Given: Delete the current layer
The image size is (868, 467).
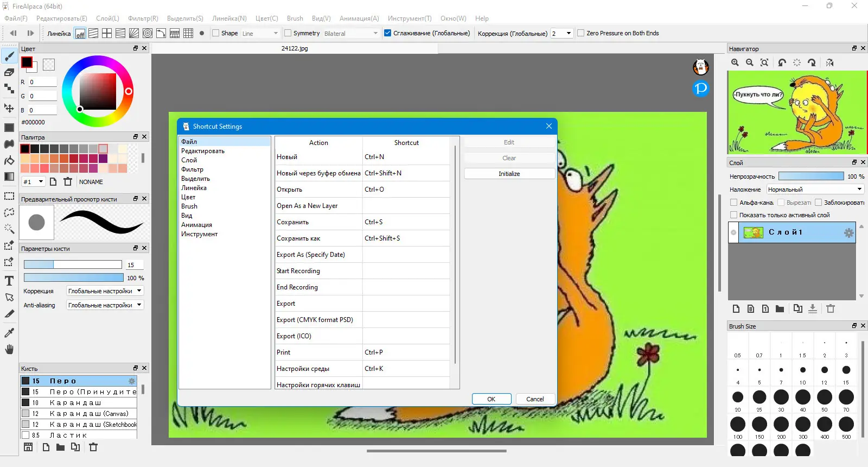Looking at the screenshot, I should coord(831,308).
